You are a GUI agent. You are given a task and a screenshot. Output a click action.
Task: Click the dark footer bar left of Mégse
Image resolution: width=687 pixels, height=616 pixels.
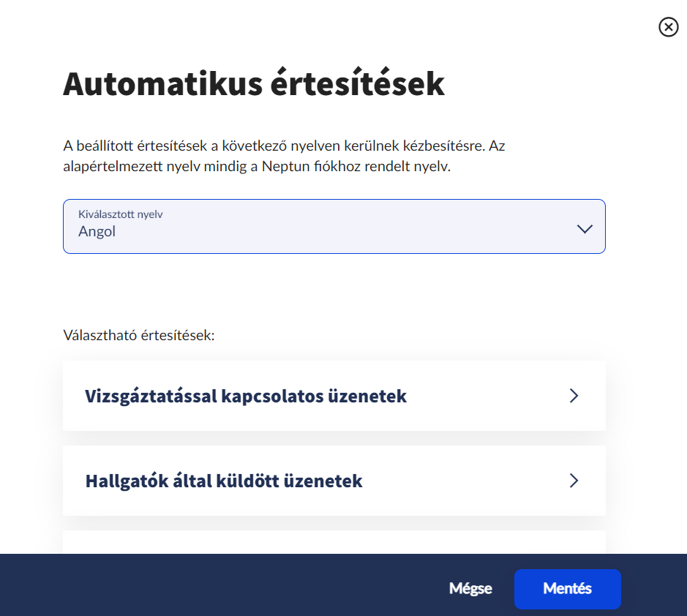click(219, 585)
